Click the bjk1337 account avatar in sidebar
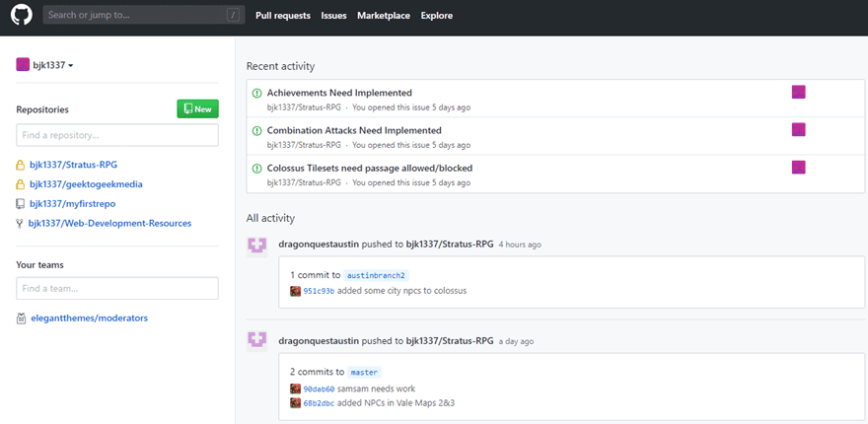 tap(23, 65)
